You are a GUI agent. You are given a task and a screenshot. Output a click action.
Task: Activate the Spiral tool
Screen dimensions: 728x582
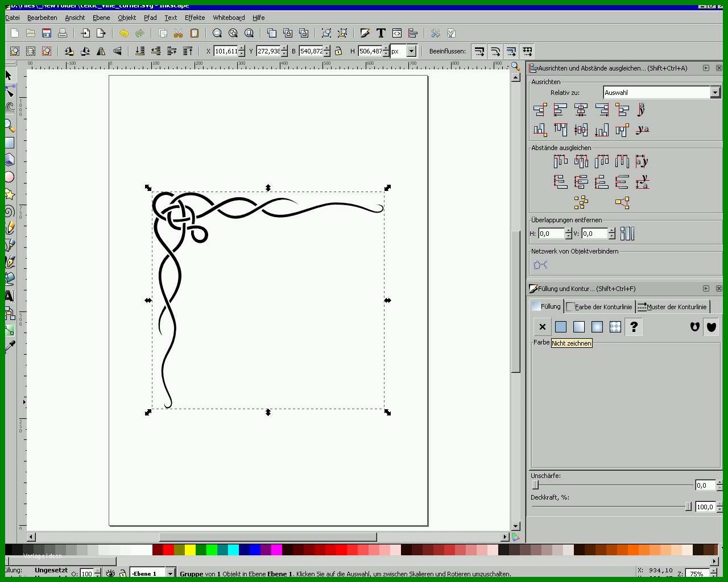pyautogui.click(x=9, y=211)
